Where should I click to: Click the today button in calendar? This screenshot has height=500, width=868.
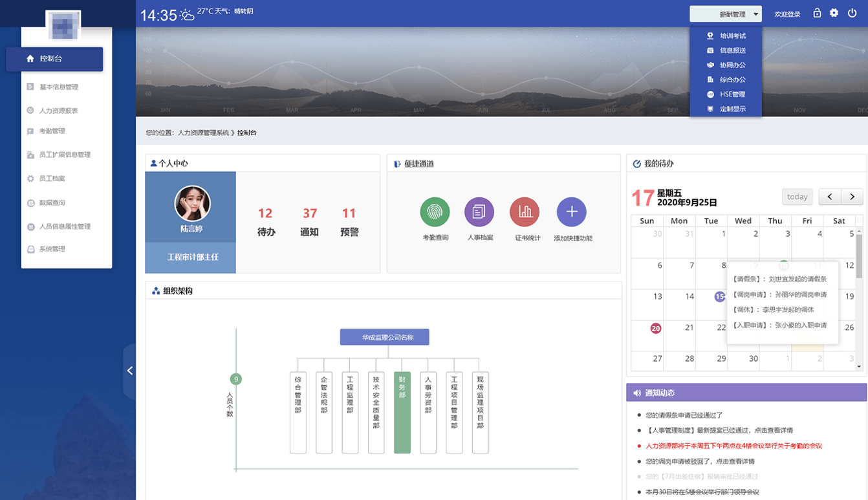pyautogui.click(x=797, y=197)
